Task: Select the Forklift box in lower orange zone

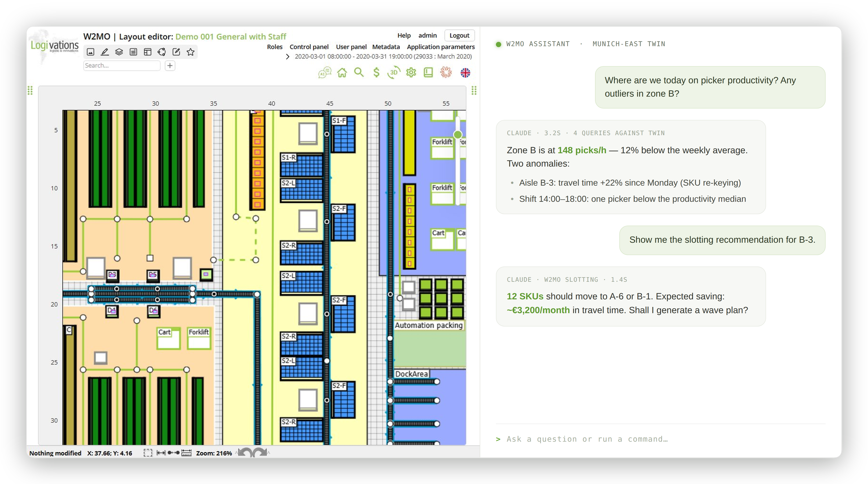Action: [x=199, y=338]
